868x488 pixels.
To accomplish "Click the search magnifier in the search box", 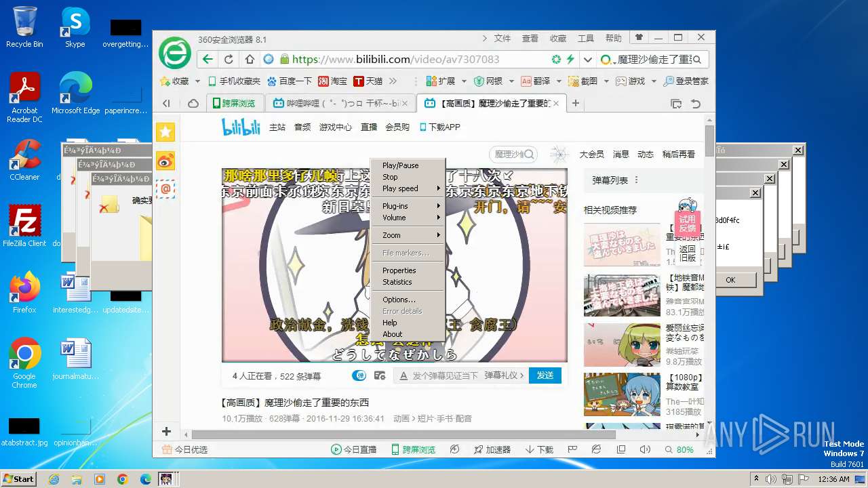I will 696,60.
